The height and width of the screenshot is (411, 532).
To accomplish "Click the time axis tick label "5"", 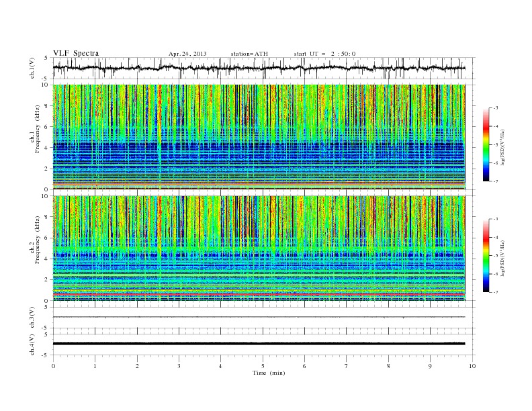I will [x=263, y=366].
